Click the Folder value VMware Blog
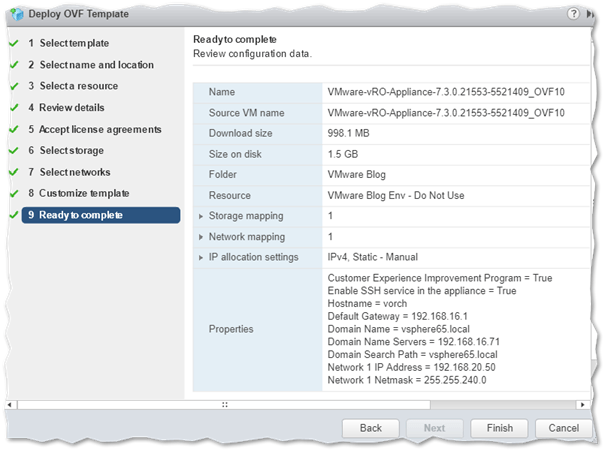605x451 pixels. [x=357, y=174]
